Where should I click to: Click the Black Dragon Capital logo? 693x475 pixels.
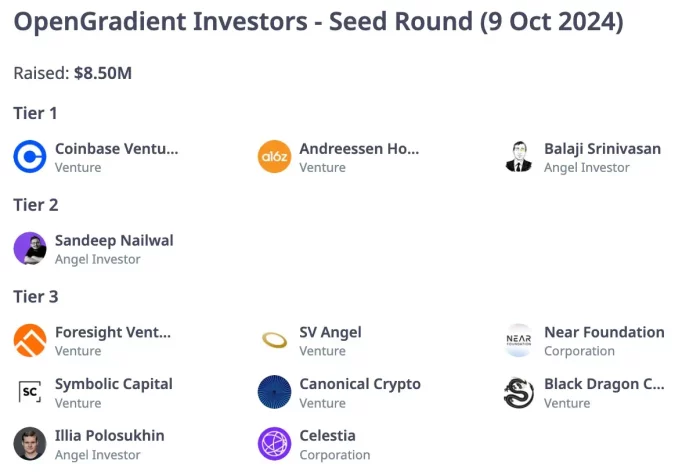pos(519,392)
